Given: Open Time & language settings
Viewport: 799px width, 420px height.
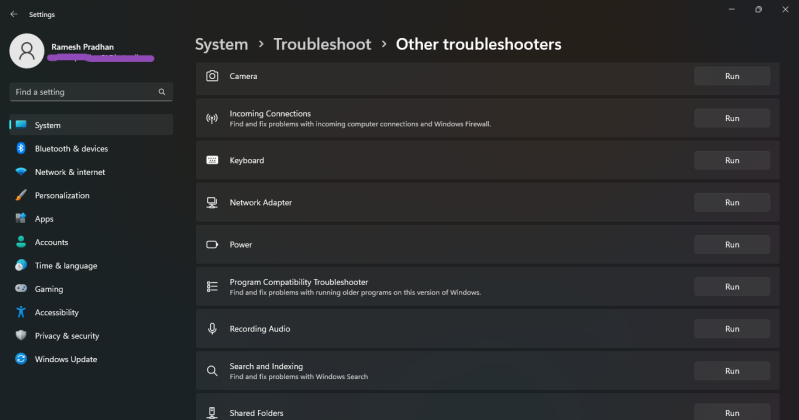Looking at the screenshot, I should [91, 266].
